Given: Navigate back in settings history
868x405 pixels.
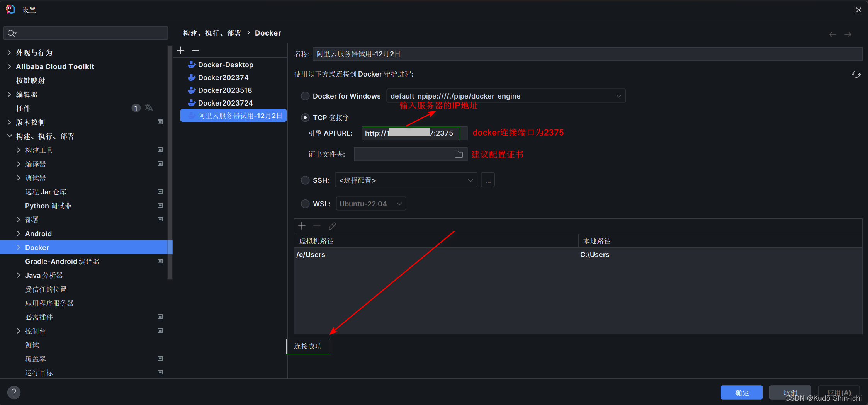Looking at the screenshot, I should (x=832, y=34).
